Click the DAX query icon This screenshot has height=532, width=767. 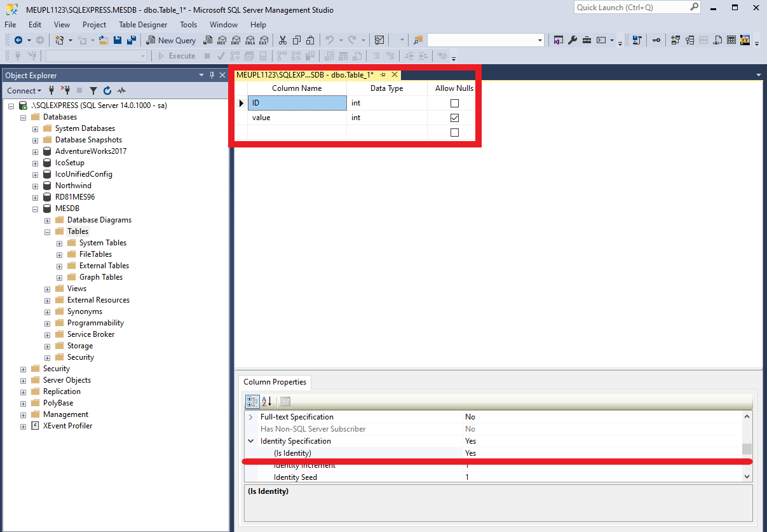tap(264, 40)
